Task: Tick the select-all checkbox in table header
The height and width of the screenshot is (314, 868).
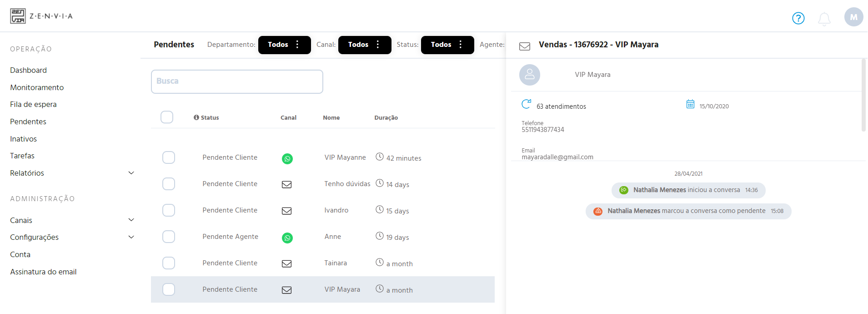Action: click(167, 117)
